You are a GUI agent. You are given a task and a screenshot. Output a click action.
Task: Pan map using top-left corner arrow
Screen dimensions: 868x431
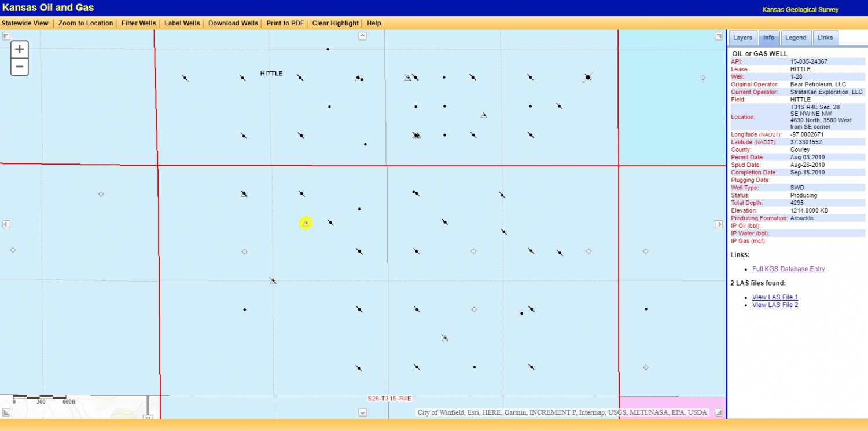[x=6, y=36]
